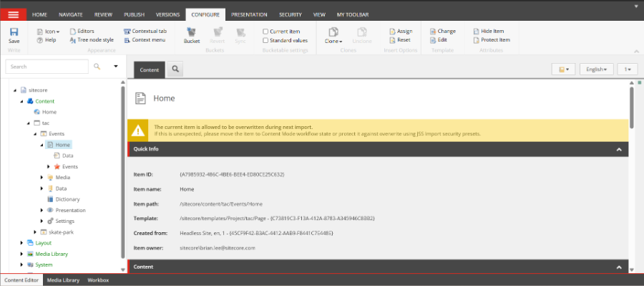Open the Workbox bottom tab
644x286 pixels.
[x=98, y=280]
